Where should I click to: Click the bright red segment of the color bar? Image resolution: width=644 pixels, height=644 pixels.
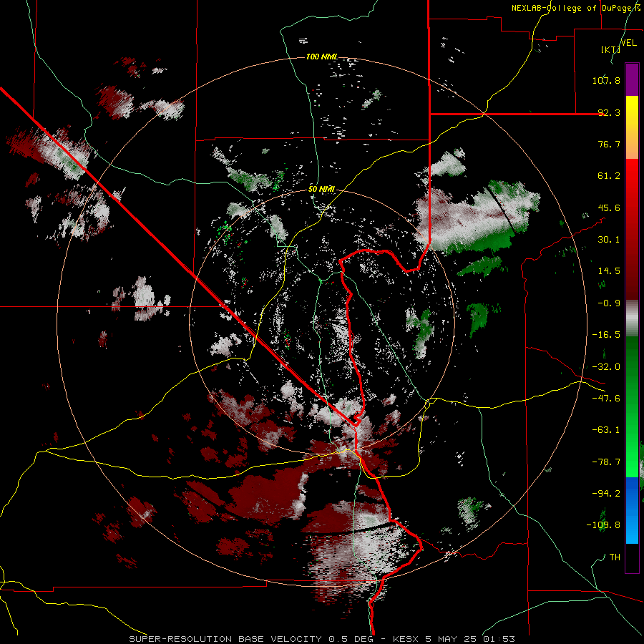(x=632, y=182)
